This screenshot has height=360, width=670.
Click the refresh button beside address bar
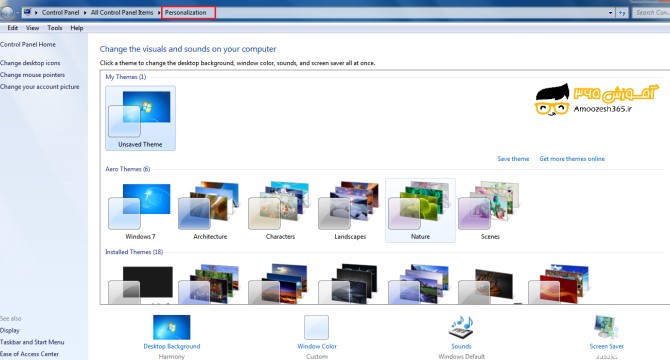(x=622, y=13)
